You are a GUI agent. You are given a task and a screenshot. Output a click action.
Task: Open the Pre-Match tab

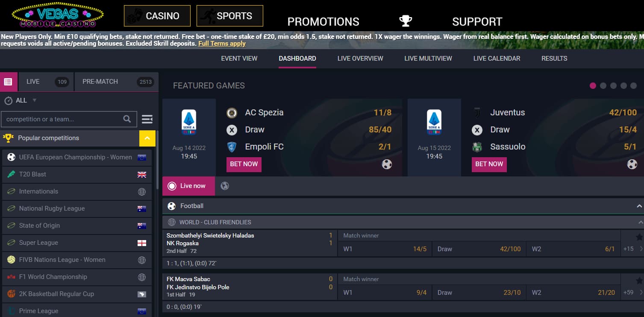pos(116,82)
